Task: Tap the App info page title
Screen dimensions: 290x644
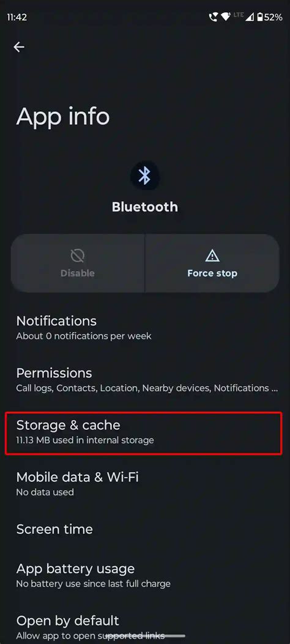Action: [63, 116]
